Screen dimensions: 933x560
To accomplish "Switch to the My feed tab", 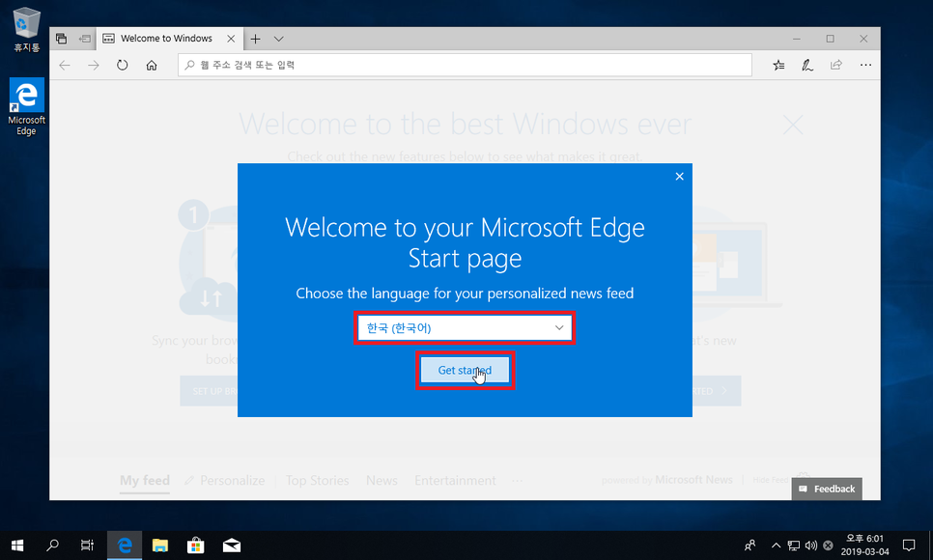I will 145,480.
